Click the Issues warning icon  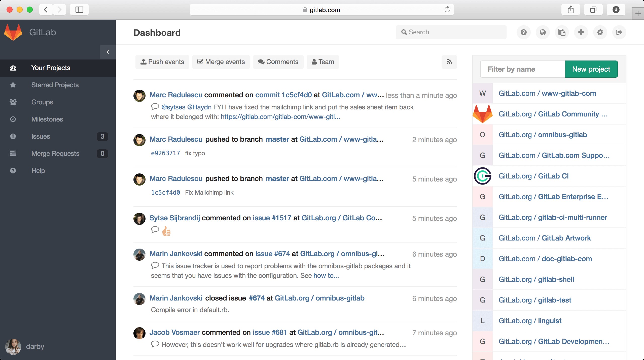12,136
